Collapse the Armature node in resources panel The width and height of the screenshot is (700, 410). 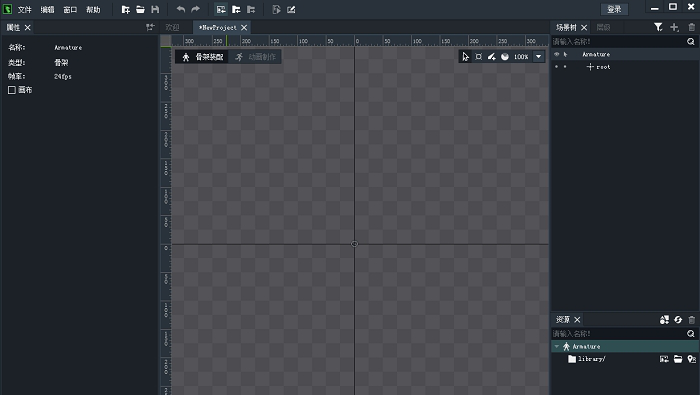click(556, 346)
